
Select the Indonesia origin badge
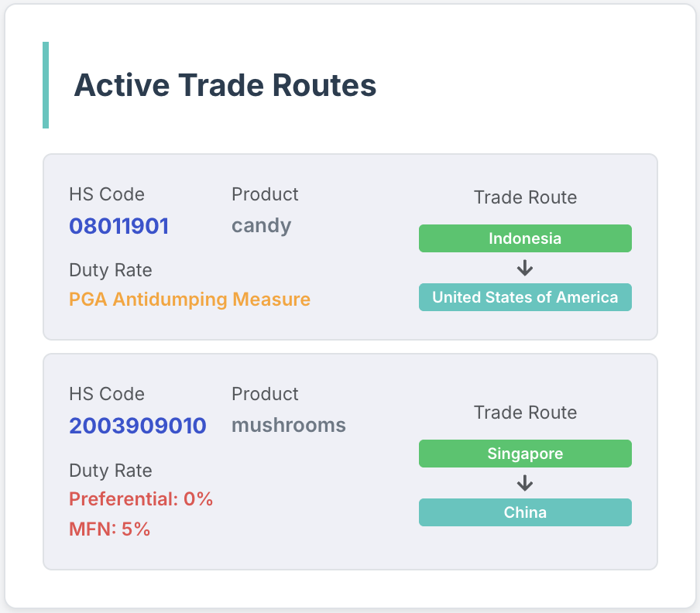525,238
